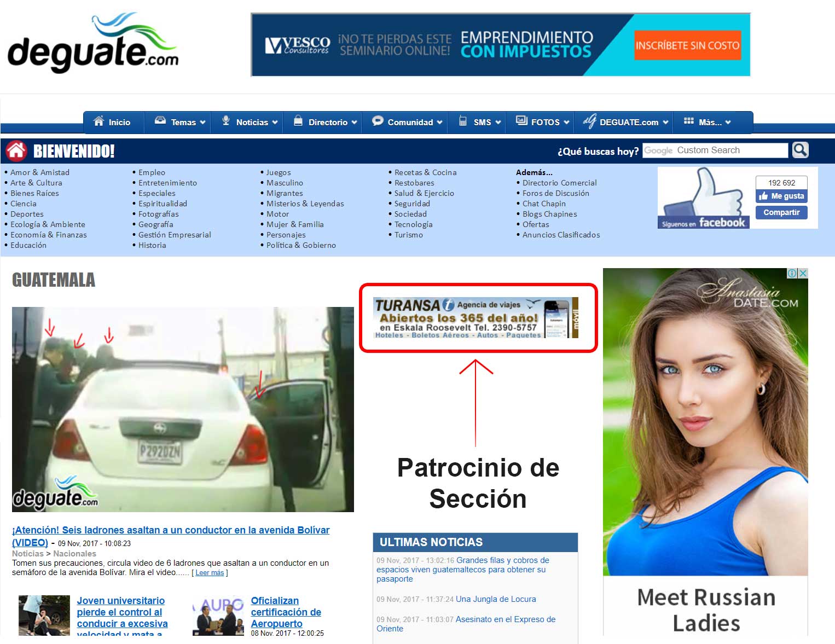Click the phone icon next to SMS
Screen dimensions: 835x644
pos(463,121)
